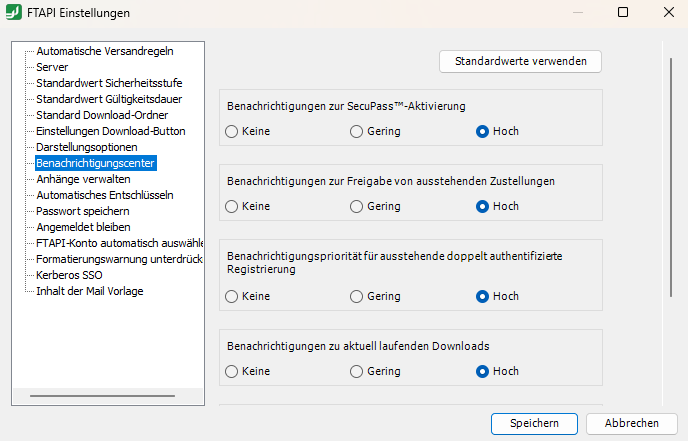Select Gering for SecuPass-Aktivierung notifications
The width and height of the screenshot is (688, 441).
click(x=357, y=131)
